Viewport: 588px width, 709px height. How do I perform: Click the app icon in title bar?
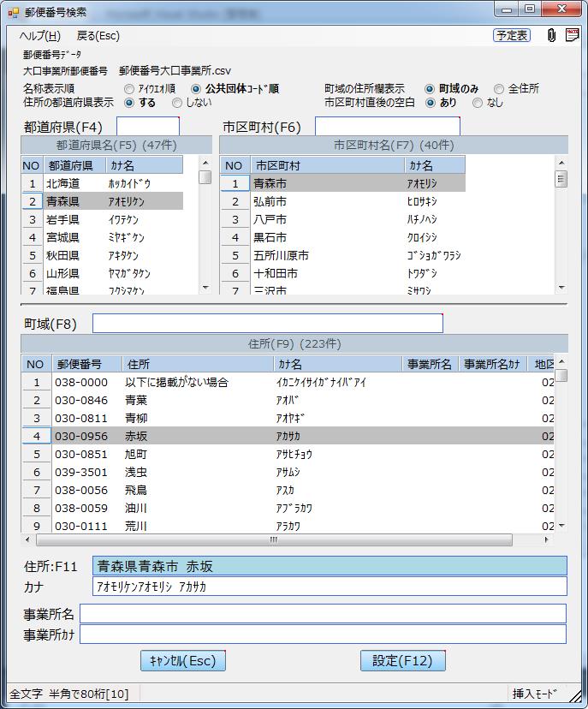[x=13, y=11]
